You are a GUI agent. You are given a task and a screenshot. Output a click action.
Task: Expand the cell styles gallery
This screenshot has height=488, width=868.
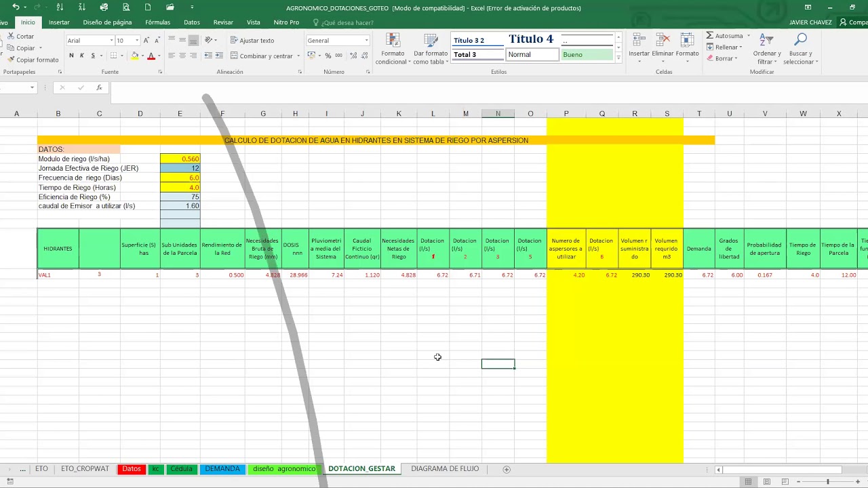tap(618, 59)
